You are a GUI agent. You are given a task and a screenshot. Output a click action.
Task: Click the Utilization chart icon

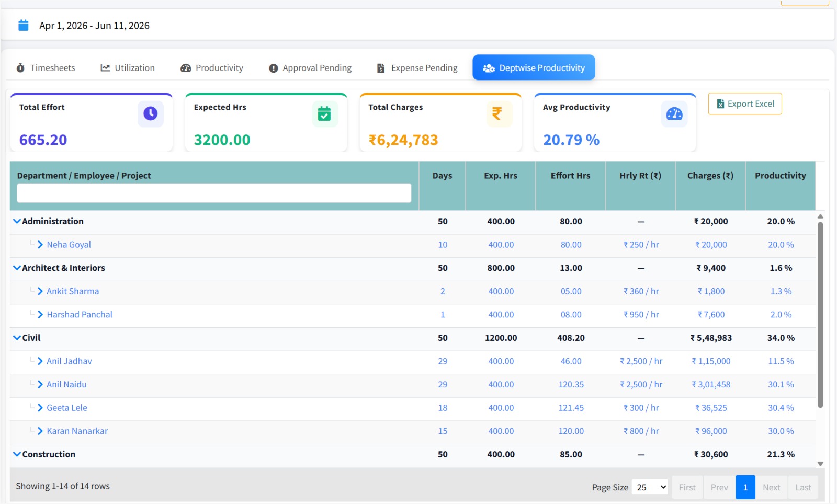(x=105, y=68)
